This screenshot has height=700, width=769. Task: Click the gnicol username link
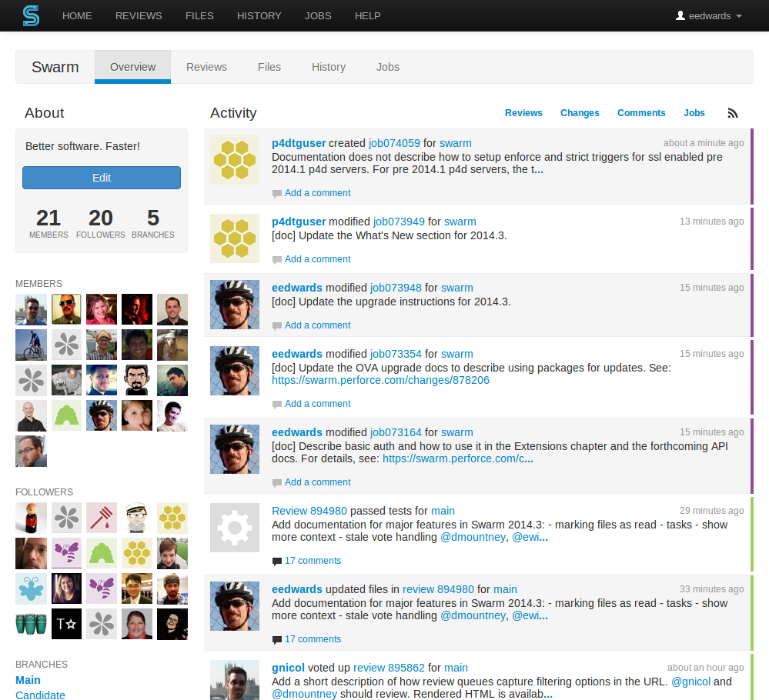289,668
